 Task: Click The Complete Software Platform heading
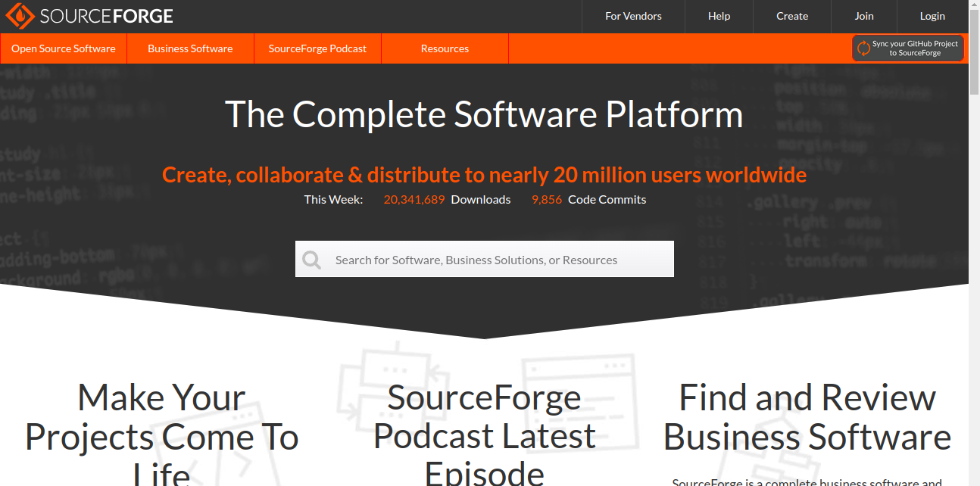pyautogui.click(x=484, y=114)
